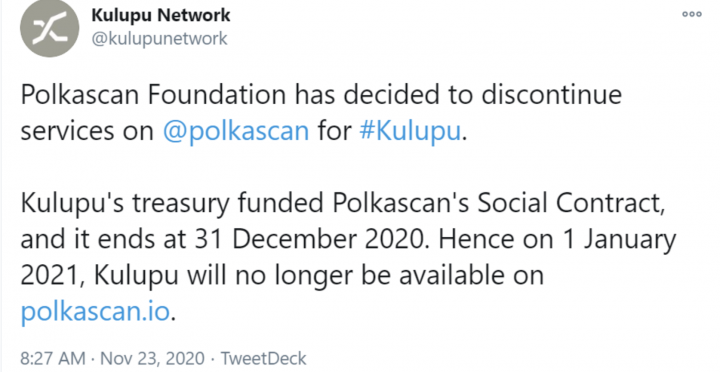
Task: Click the crossing arrows logo in avatar
Action: click(50, 28)
